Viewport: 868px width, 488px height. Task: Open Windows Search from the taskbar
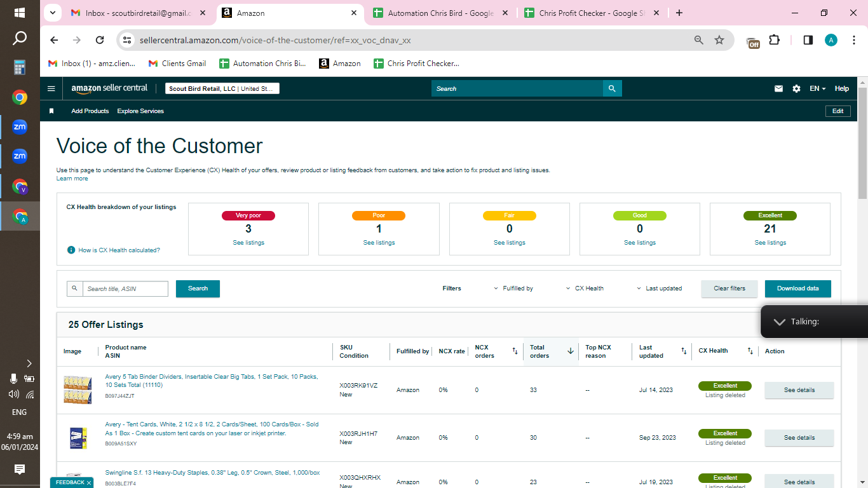click(20, 39)
